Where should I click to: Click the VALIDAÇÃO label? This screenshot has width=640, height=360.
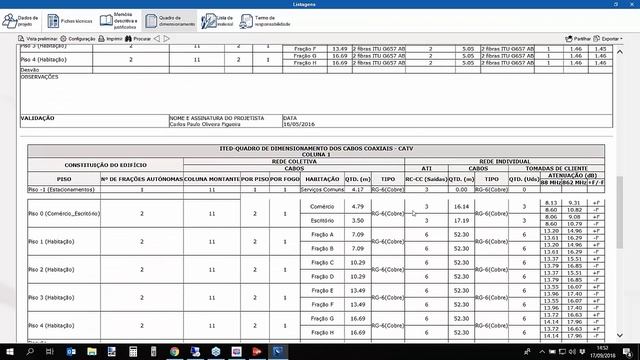click(38, 118)
